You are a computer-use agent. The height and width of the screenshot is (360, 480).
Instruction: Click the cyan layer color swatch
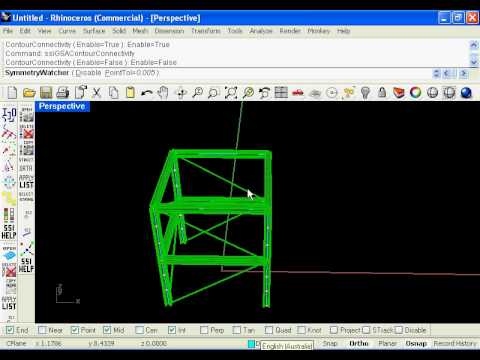pos(251,344)
